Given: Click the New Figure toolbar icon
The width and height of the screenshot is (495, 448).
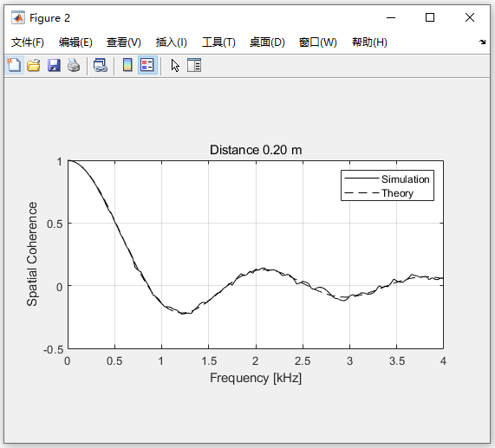Looking at the screenshot, I should 14,65.
